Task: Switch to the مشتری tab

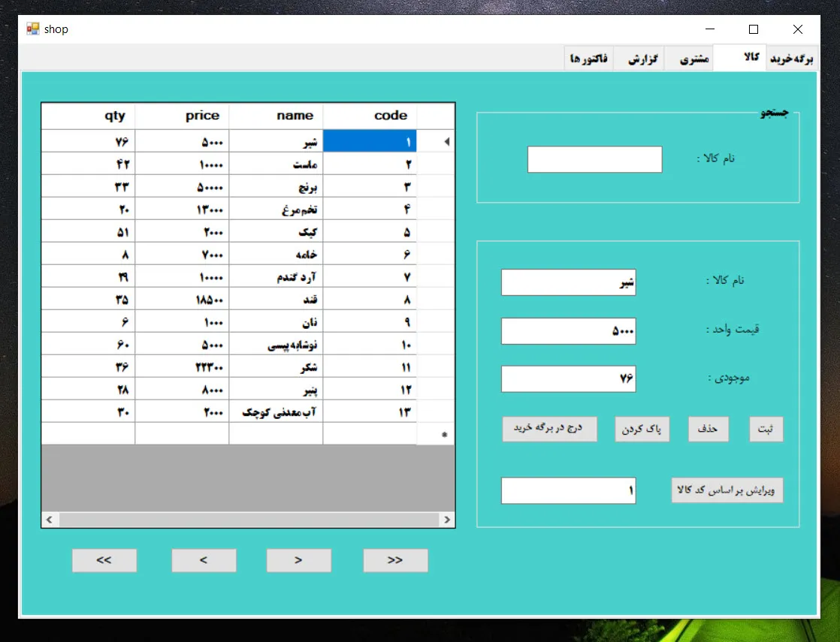Action: pyautogui.click(x=693, y=59)
